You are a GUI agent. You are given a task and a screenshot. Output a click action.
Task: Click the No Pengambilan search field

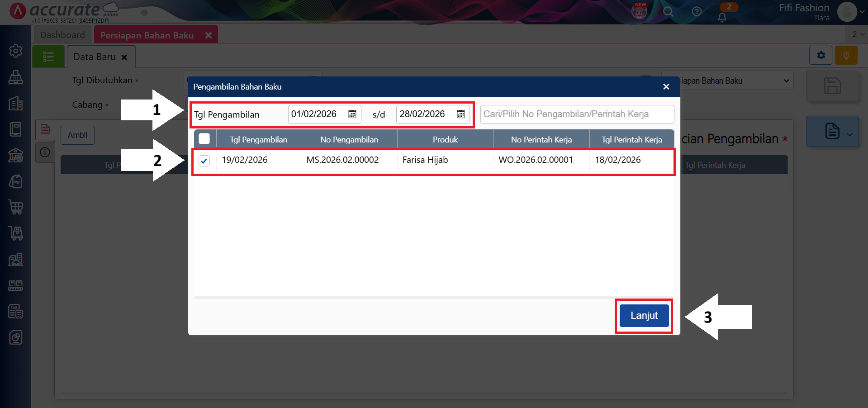pyautogui.click(x=577, y=114)
